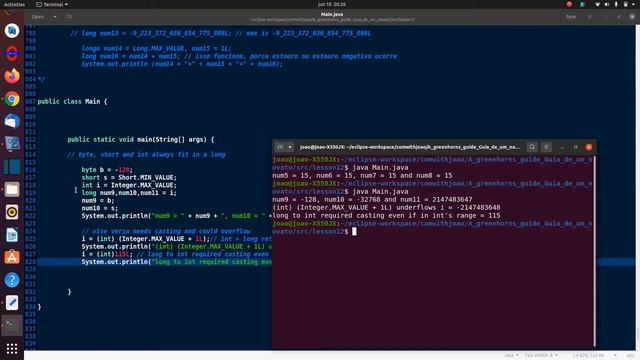Open the line and column position dropdown

(594, 356)
